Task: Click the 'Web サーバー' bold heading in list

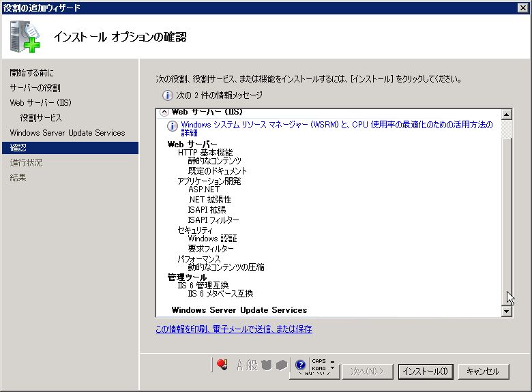Action: [192, 145]
